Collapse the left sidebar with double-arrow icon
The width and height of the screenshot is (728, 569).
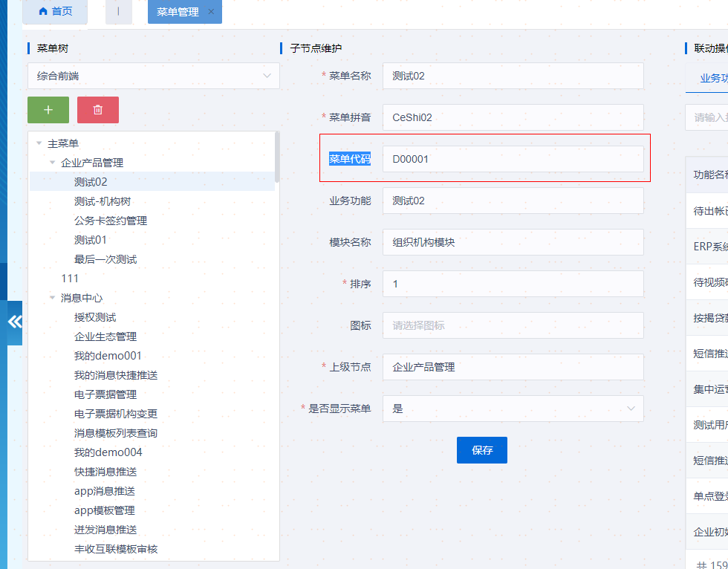(x=15, y=322)
